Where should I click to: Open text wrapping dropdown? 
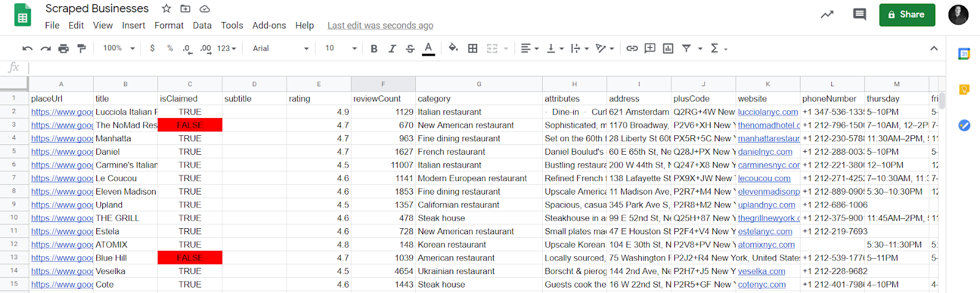pyautogui.click(x=579, y=48)
